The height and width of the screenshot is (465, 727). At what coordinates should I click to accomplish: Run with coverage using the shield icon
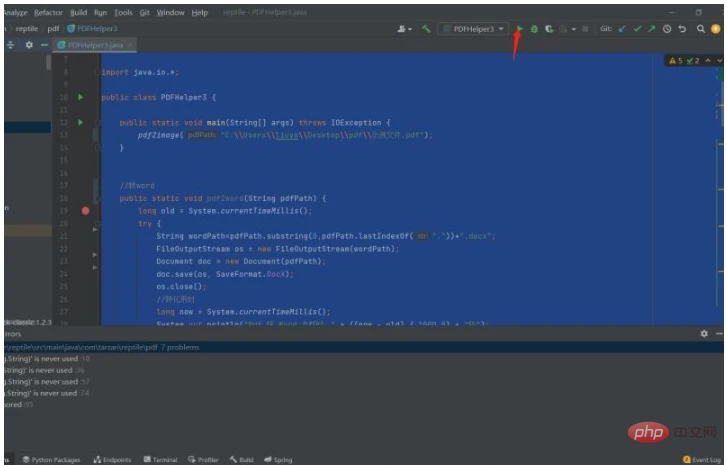click(549, 29)
